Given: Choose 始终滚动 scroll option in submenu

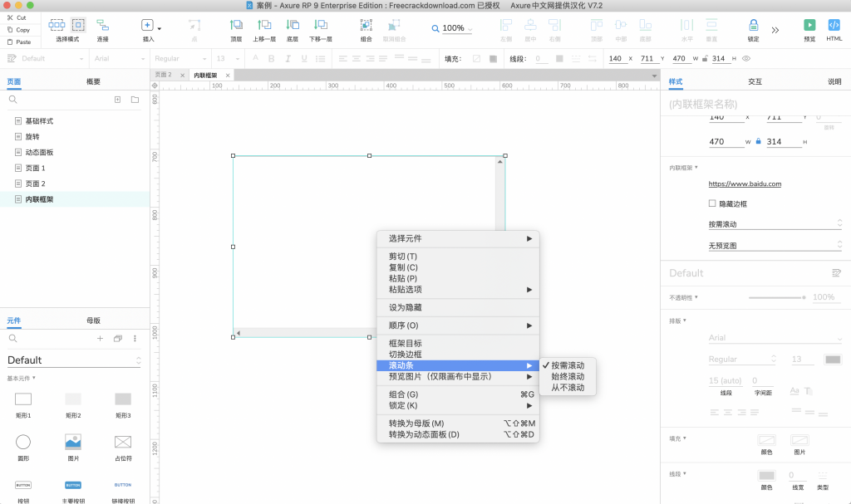Looking at the screenshot, I should coord(568,376).
